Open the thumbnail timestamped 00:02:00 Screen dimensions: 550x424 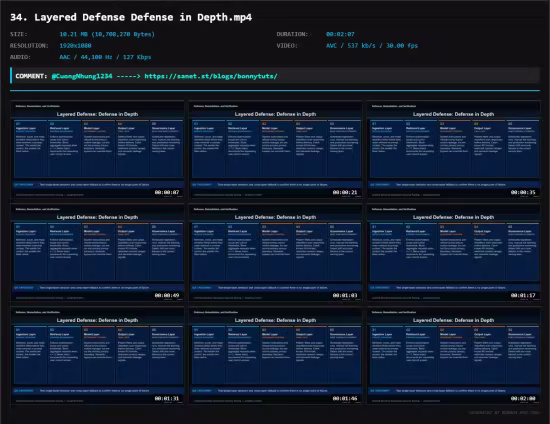454,356
